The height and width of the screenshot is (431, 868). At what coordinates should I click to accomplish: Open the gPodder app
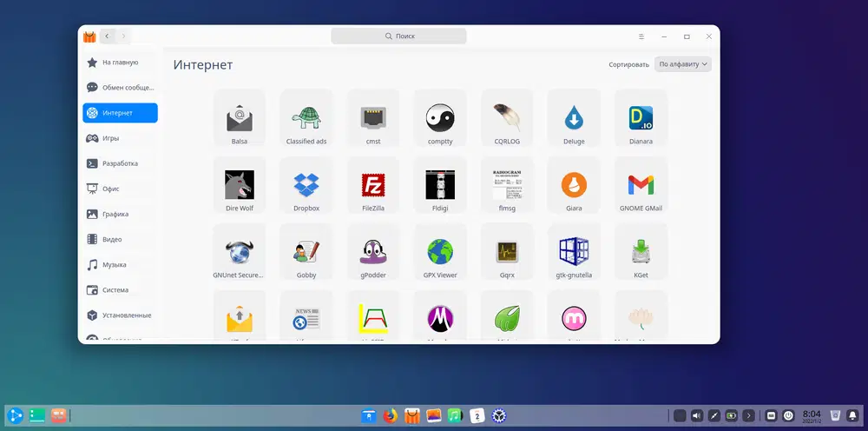coord(373,252)
